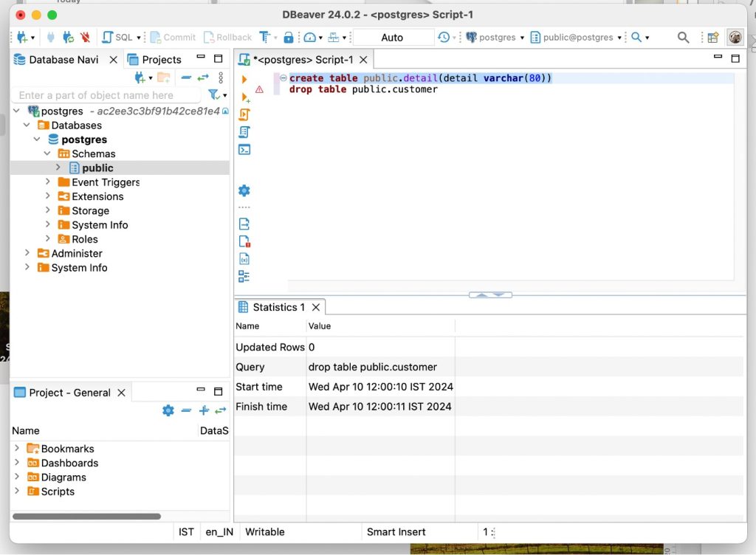This screenshot has height=555, width=756.
Task: Click the editor settings gear icon
Action: 244,190
